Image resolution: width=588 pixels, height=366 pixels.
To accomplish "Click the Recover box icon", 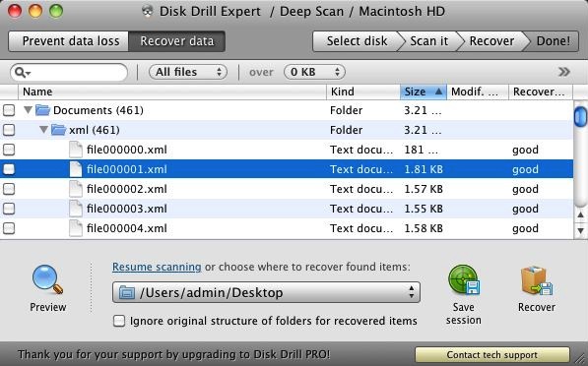I will pyautogui.click(x=536, y=280).
